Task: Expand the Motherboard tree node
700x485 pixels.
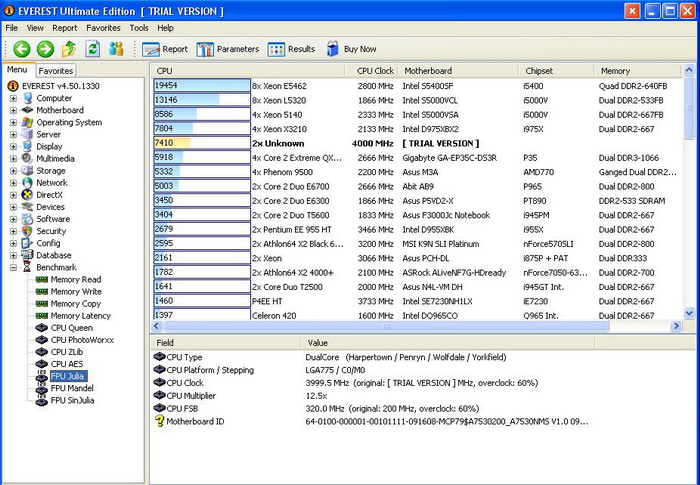Action: pos(13,110)
